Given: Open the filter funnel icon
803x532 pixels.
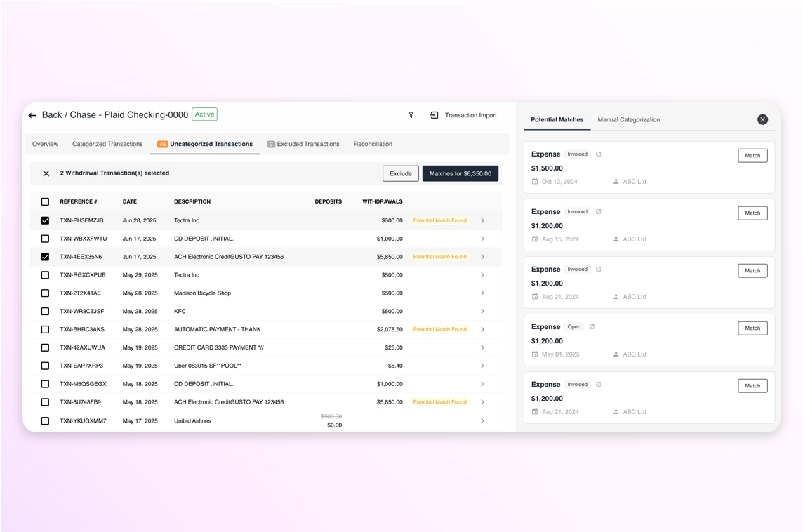Looking at the screenshot, I should coord(411,115).
